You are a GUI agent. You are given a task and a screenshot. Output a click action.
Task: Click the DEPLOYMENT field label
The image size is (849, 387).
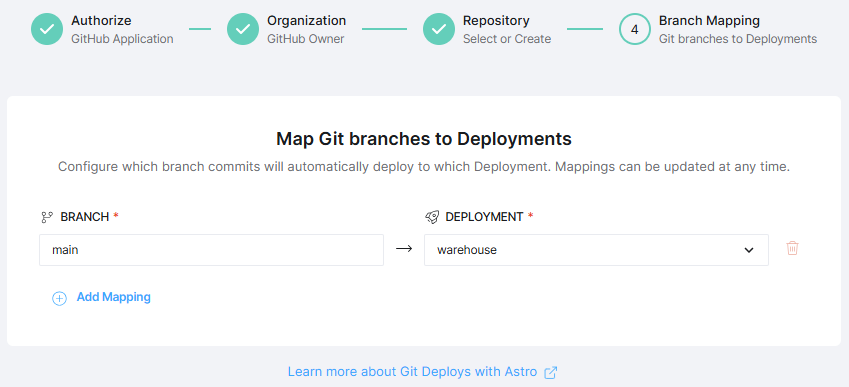coord(484,218)
